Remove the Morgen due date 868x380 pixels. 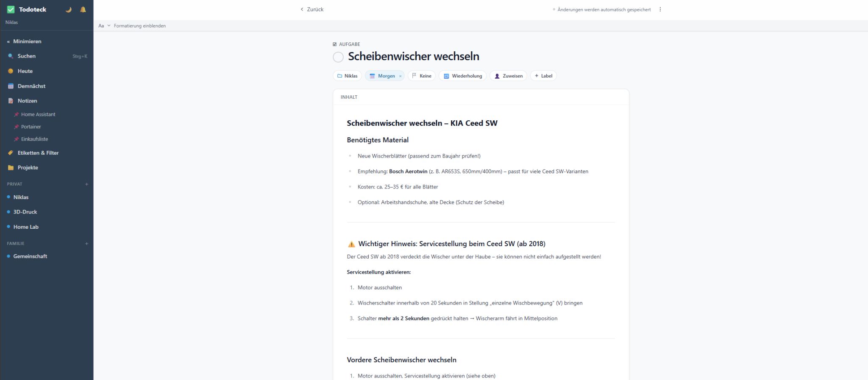click(400, 76)
